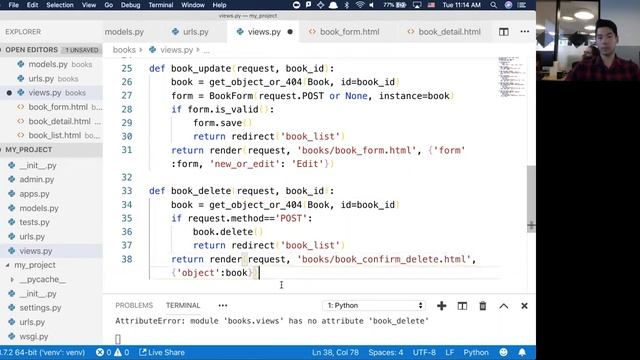Open apps.py in the explorer

[51, 194]
